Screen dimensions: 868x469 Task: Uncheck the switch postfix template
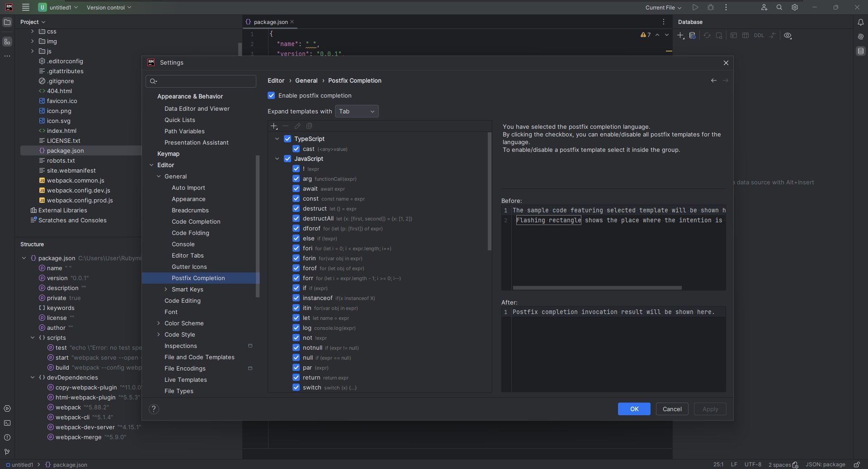coord(296,387)
